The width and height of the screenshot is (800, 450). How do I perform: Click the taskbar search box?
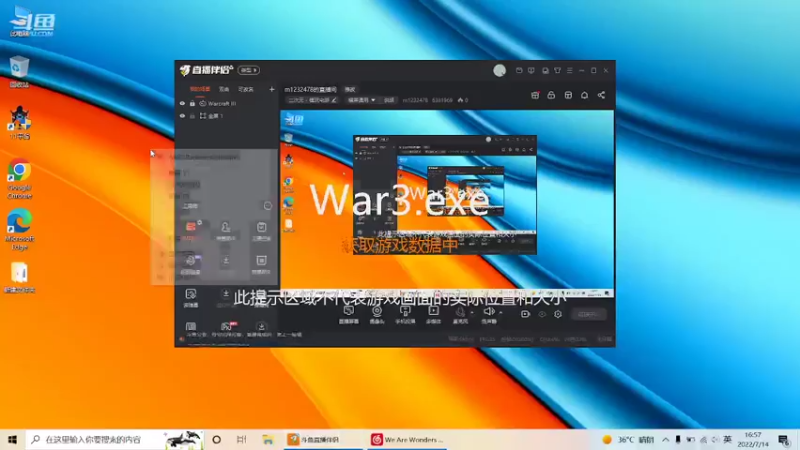(114, 439)
